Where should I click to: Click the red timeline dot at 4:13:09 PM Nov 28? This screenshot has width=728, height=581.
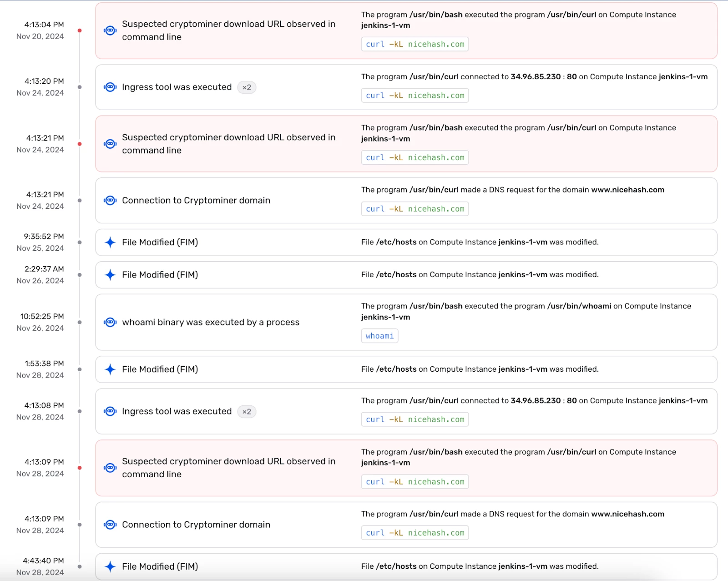click(80, 468)
